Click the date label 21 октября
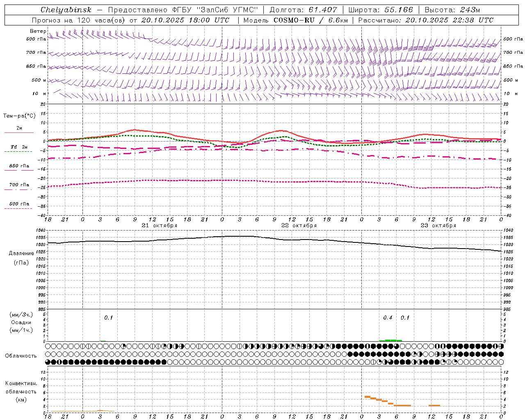 coord(160,226)
